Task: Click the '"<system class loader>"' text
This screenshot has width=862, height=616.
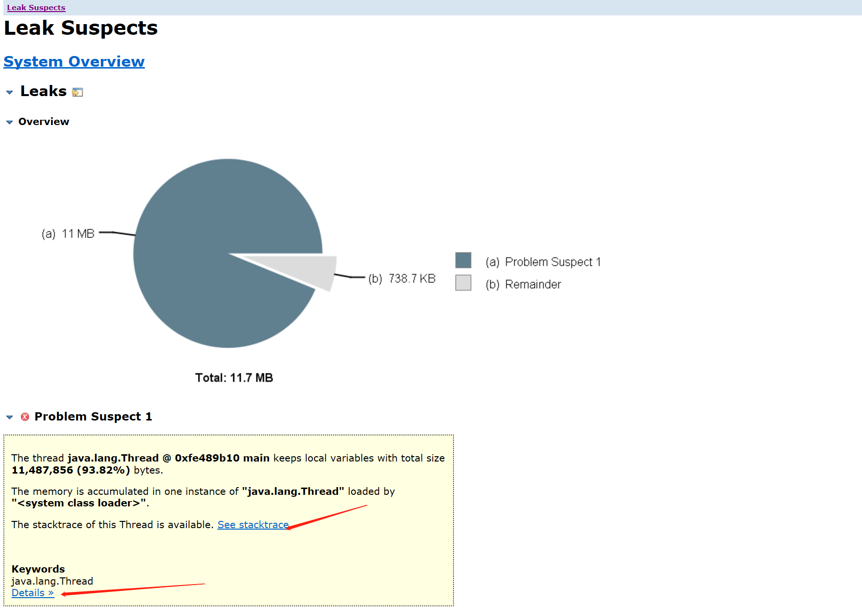Action: (79, 503)
